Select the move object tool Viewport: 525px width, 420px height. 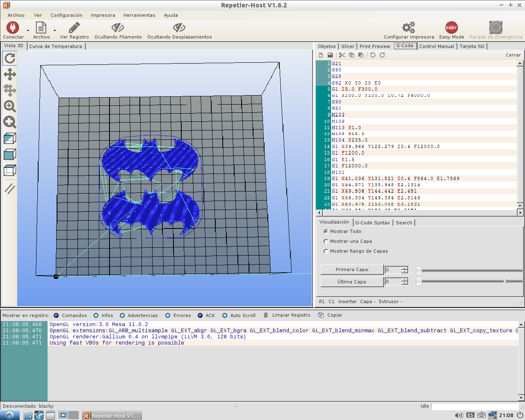(x=10, y=90)
